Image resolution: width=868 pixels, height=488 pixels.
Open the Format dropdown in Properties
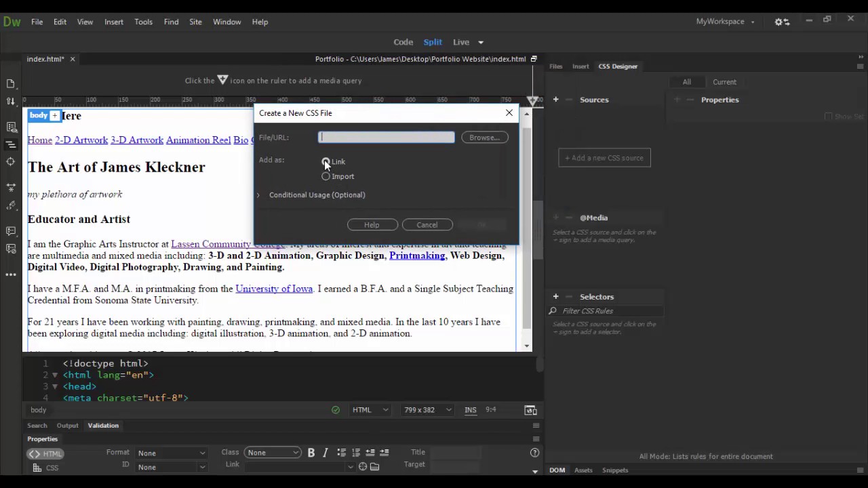click(x=171, y=453)
